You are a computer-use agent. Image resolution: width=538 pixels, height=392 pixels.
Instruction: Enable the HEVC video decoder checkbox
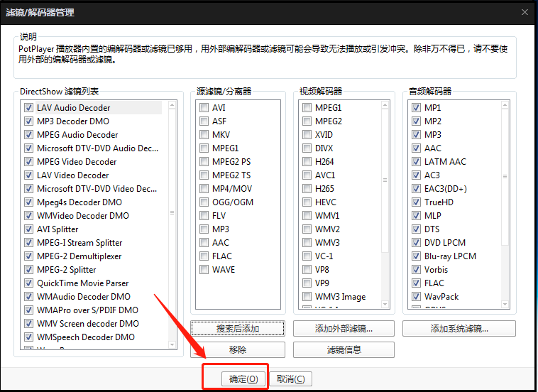tap(307, 202)
